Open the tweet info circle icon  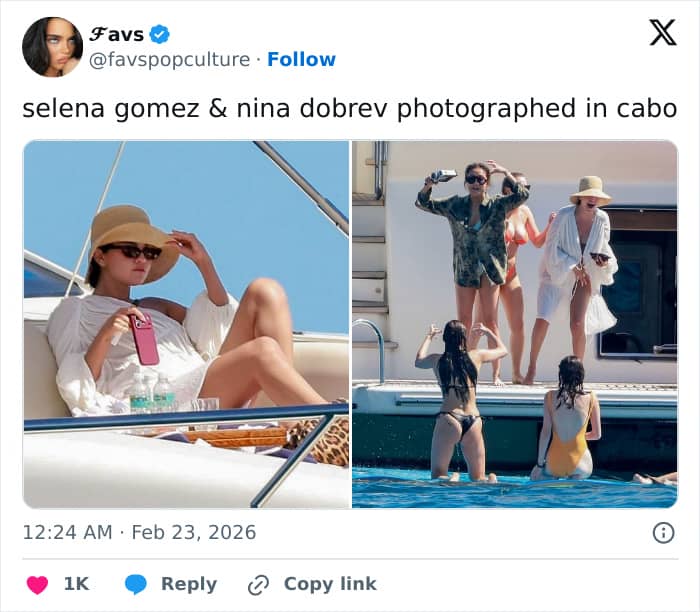[x=663, y=533]
